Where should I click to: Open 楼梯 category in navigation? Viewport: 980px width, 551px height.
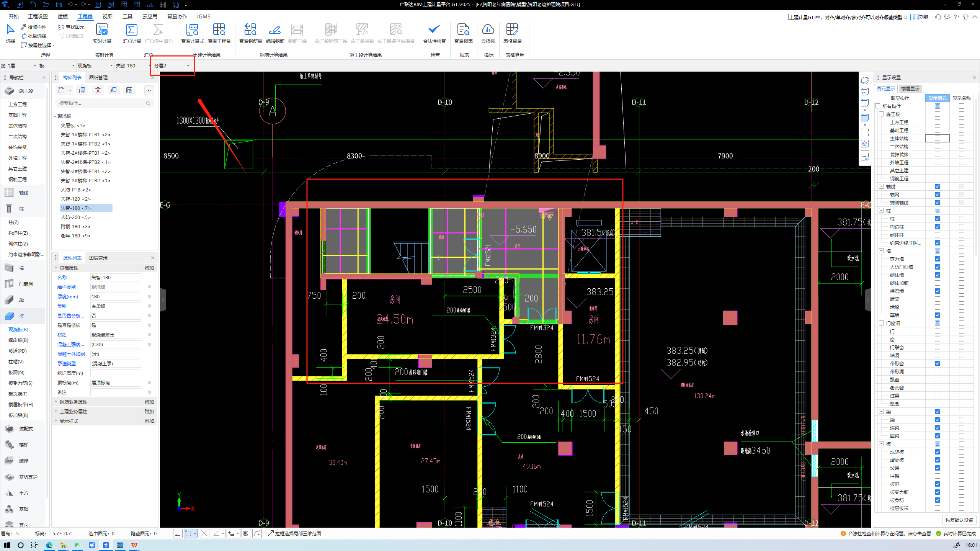(x=23, y=445)
